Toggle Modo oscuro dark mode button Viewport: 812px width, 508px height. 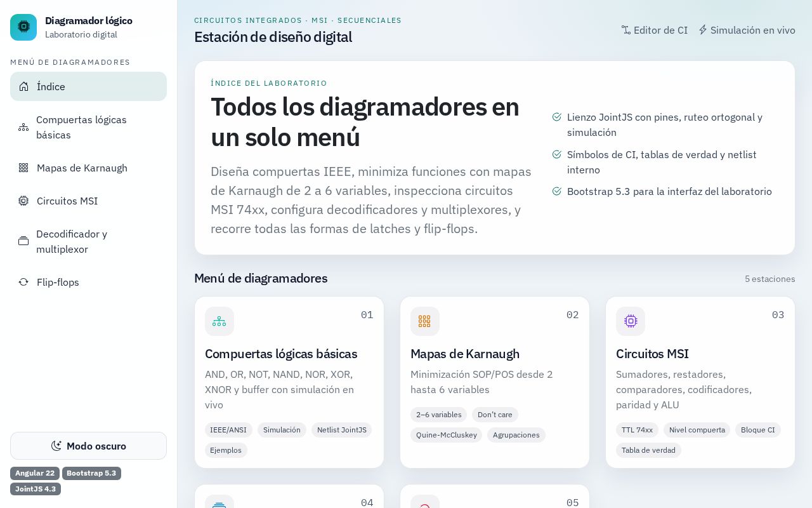(88, 446)
